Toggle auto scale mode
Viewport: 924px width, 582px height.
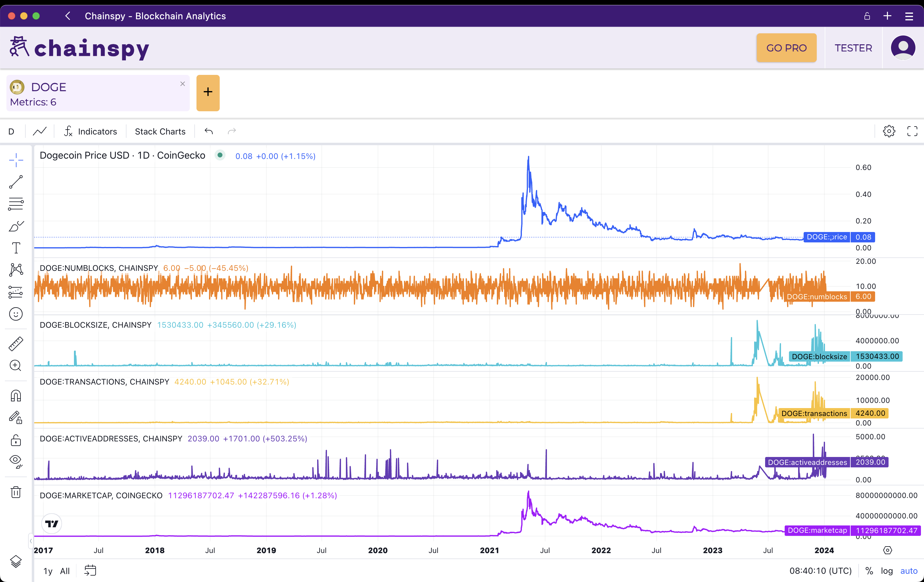click(x=909, y=571)
